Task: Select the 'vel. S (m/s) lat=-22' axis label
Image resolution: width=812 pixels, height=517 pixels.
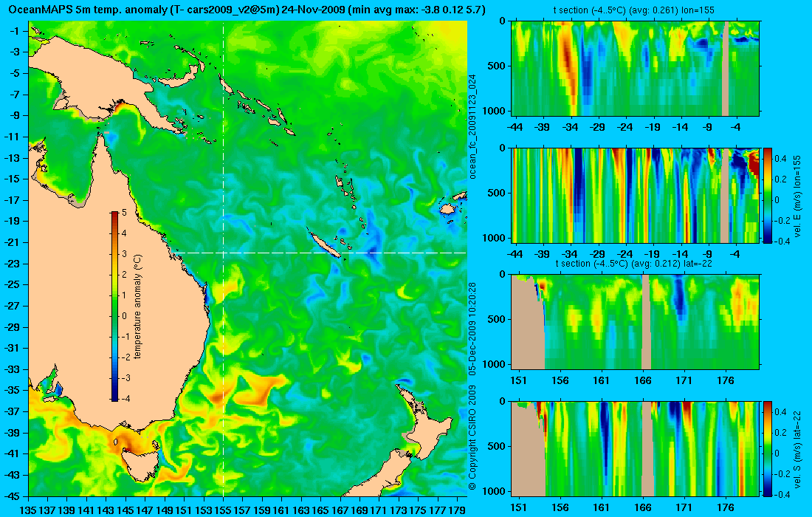Action: (x=798, y=448)
